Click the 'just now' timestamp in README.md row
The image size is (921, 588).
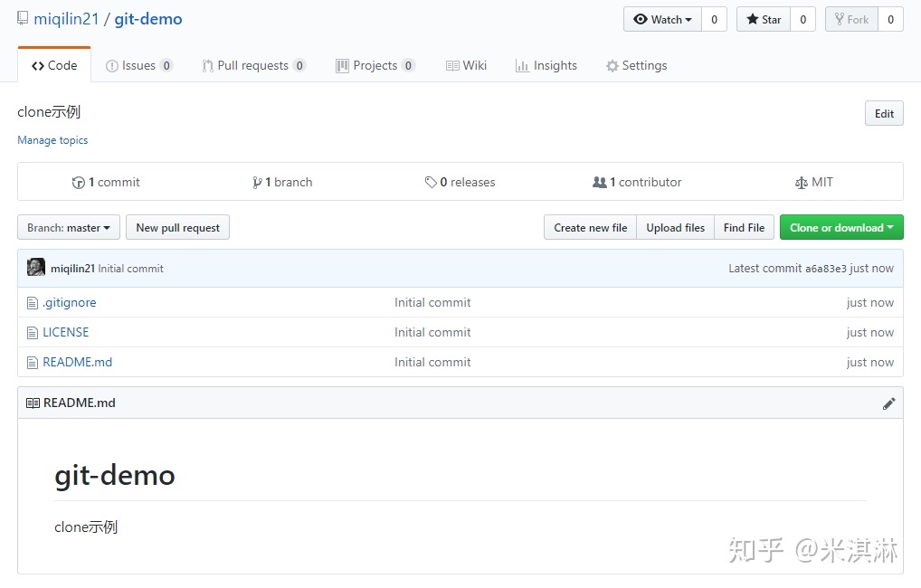[x=870, y=363]
